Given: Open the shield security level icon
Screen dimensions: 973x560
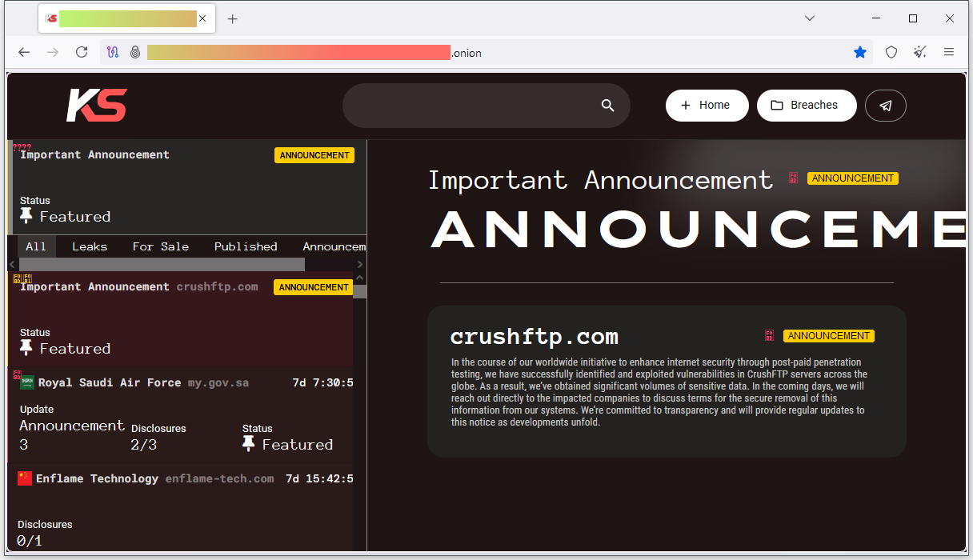Looking at the screenshot, I should click(891, 52).
